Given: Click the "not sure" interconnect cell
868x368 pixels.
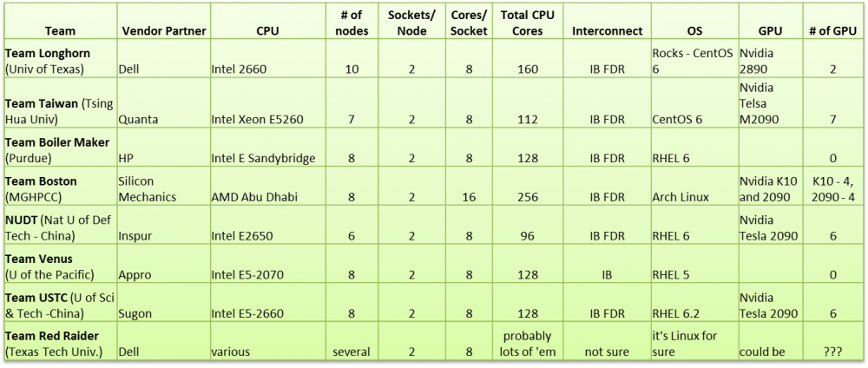Looking at the screenshot, I should [x=607, y=352].
